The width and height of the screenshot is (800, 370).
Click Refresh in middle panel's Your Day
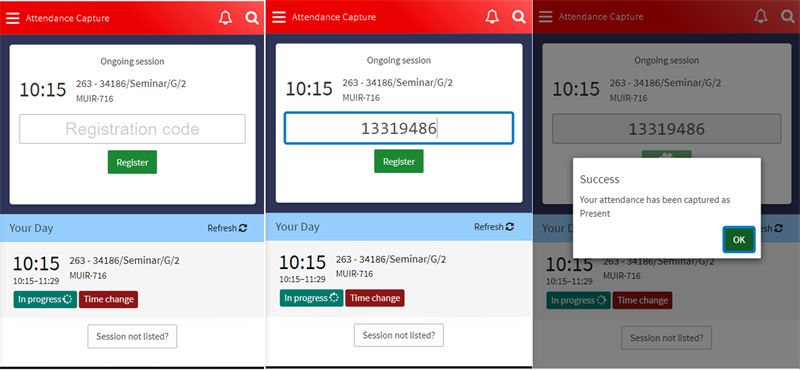click(494, 227)
